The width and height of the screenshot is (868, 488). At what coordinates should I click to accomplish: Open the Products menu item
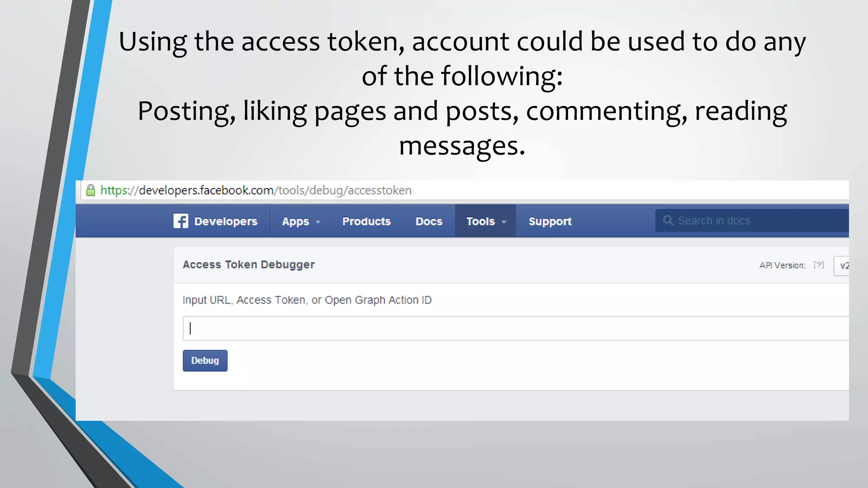pyautogui.click(x=367, y=221)
